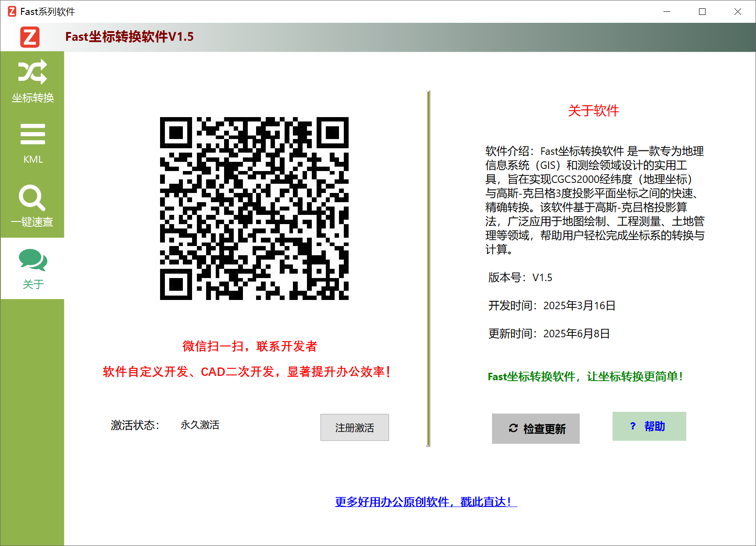The image size is (756, 546).
Task: Open the 帮助 help button
Action: pos(649,426)
